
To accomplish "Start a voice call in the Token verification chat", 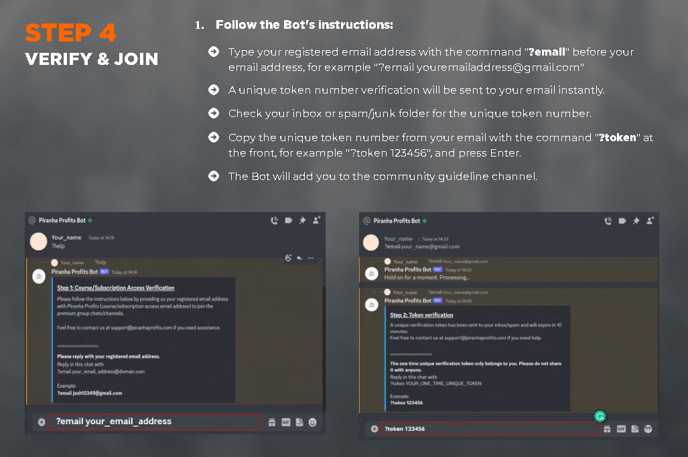I will (x=608, y=221).
